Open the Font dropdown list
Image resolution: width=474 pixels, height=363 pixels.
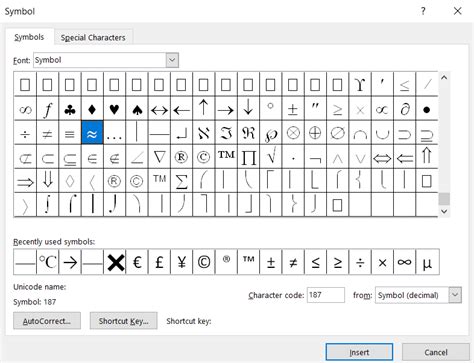[x=172, y=60]
